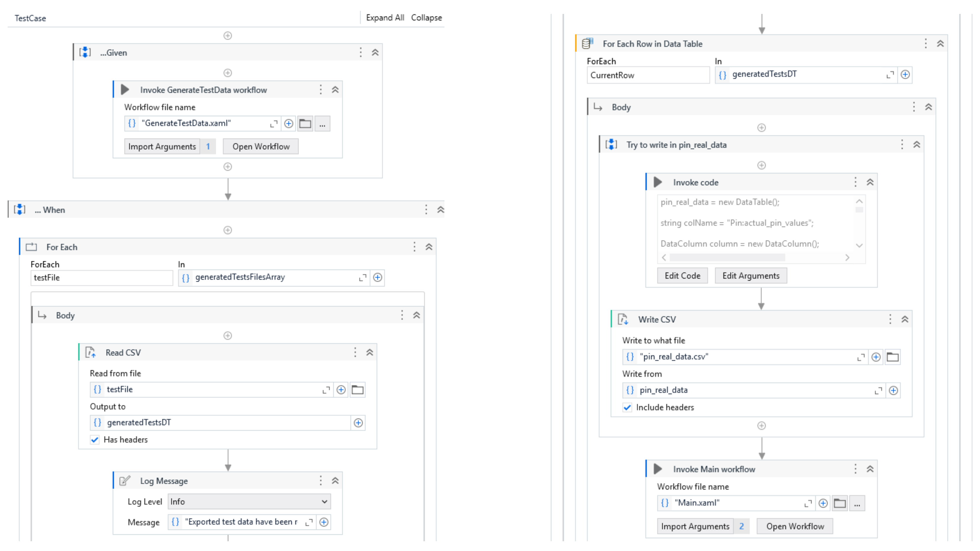Toggle the Has headers checkbox
The height and width of the screenshot is (551, 980).
tap(95, 440)
